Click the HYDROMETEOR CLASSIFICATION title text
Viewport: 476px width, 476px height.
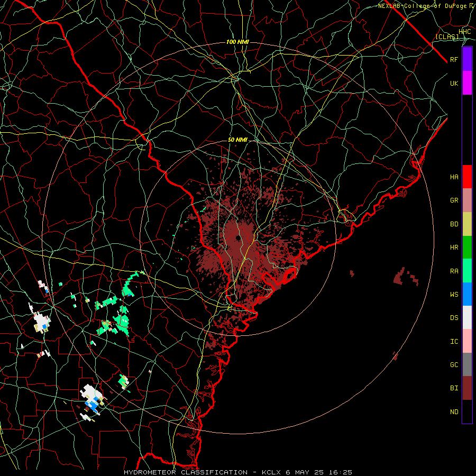point(186,472)
